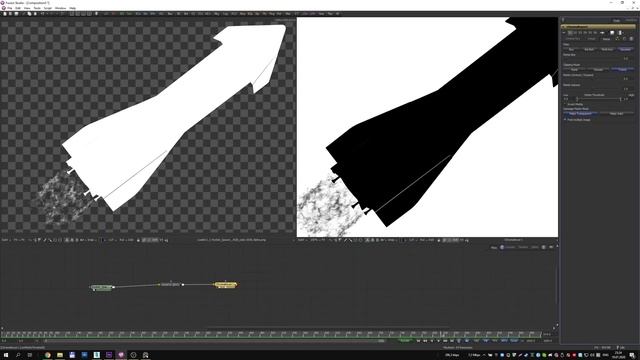The width and height of the screenshot is (640, 360).
Task: Select the gold highlighted node in the flow
Action: [225, 285]
